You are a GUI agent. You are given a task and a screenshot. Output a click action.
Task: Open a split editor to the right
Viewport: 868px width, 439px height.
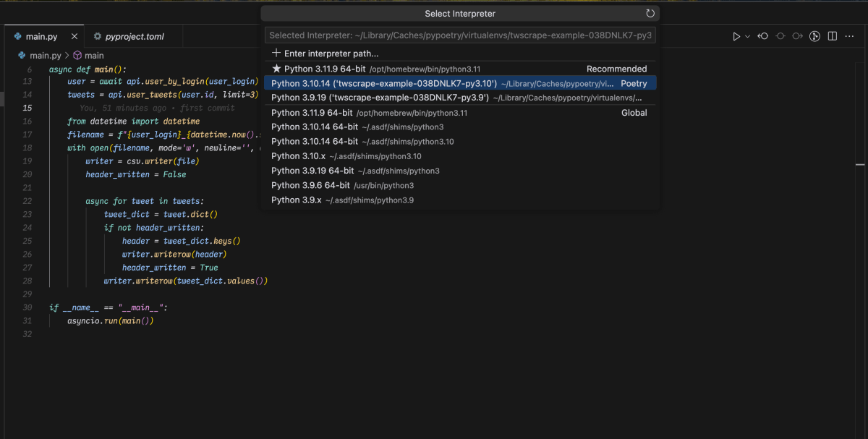(x=833, y=35)
